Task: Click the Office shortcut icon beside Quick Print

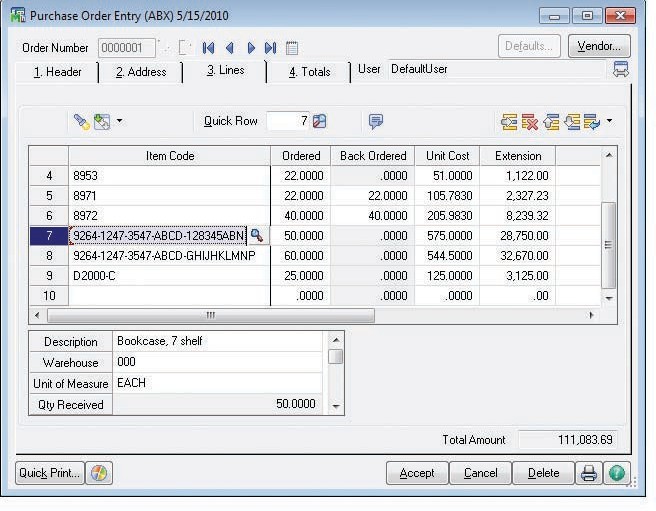Action: coord(99,473)
